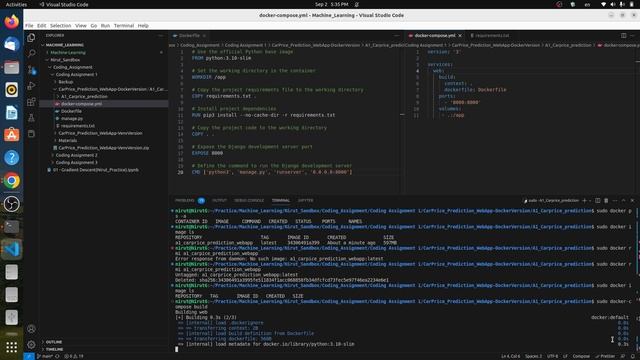Open Terminal app from the dock
Viewport: 640px width, 360px height.
[11, 226]
